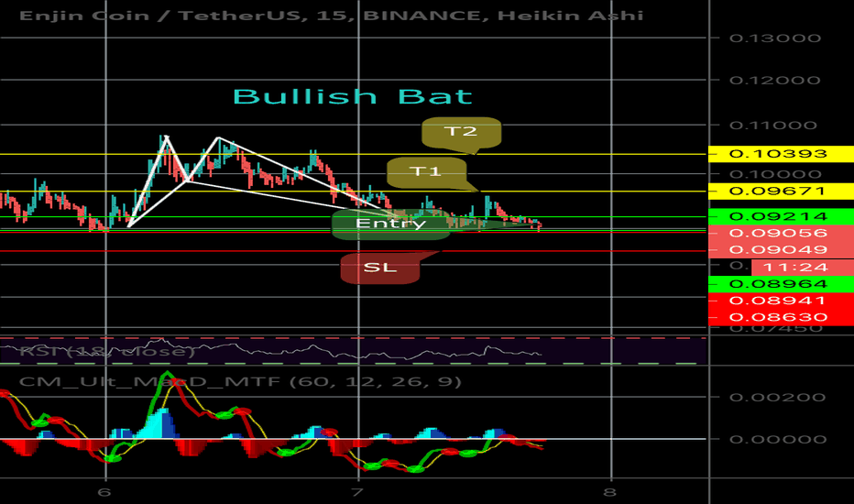Click the green 0.09214 price label

pos(781,216)
